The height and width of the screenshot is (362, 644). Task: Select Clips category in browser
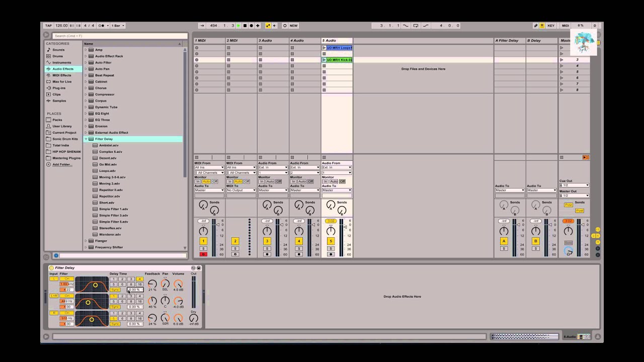56,95
